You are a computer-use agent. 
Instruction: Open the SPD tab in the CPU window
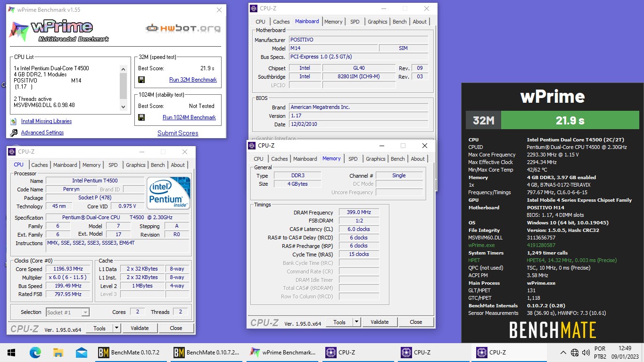tap(113, 165)
